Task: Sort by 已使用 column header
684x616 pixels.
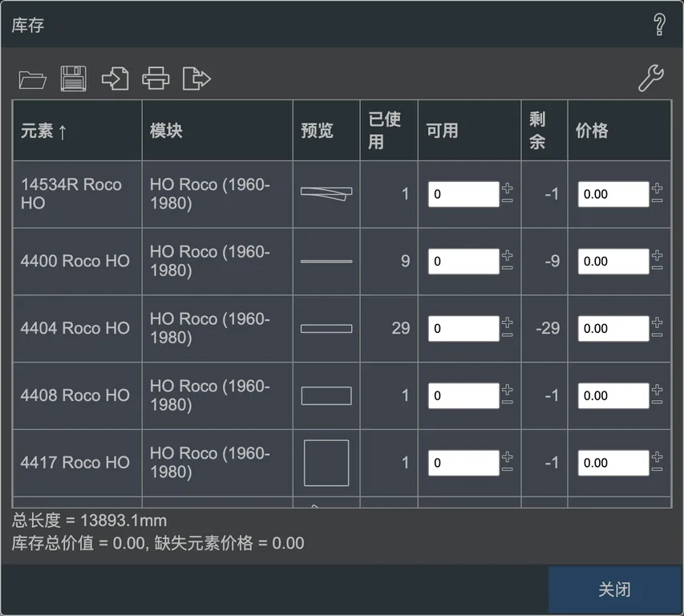Action: click(x=389, y=131)
